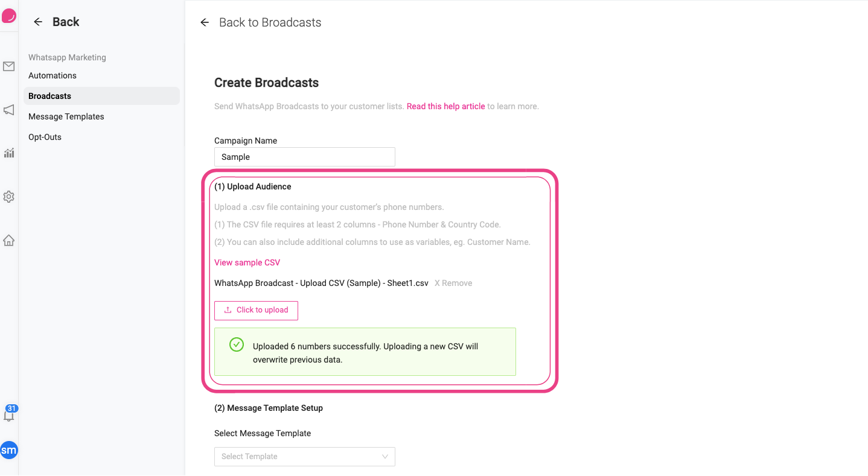Viewport: 868px width, 476px height.
Task: View sample CSV link
Action: pos(247,262)
